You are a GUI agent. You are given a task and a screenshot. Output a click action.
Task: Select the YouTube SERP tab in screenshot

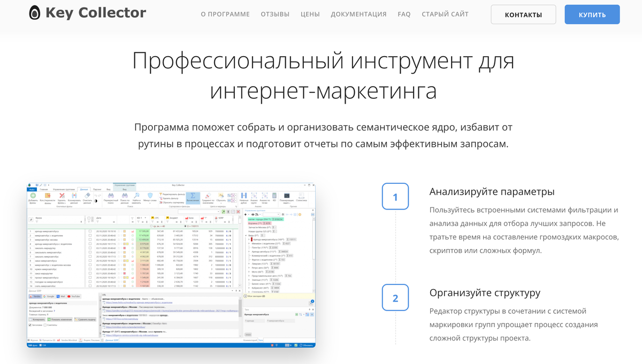[x=74, y=296]
